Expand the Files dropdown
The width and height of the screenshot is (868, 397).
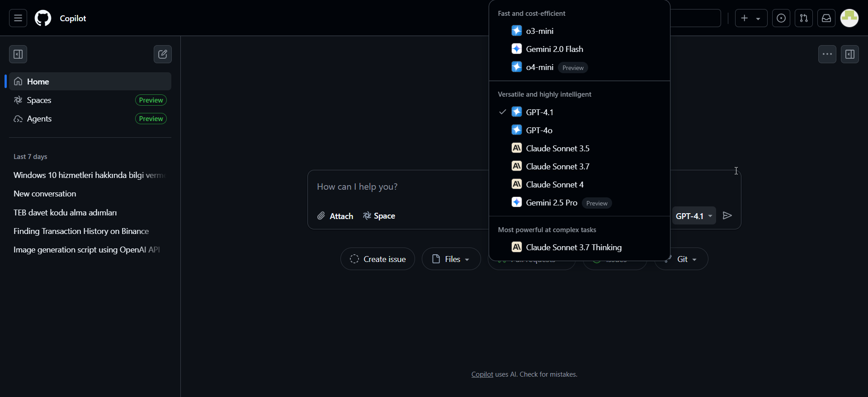451,259
